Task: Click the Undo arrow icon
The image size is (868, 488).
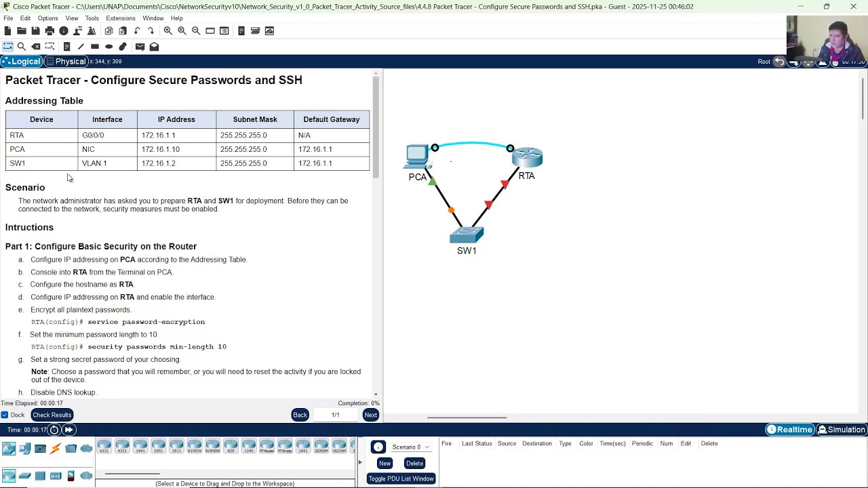Action: click(x=137, y=30)
